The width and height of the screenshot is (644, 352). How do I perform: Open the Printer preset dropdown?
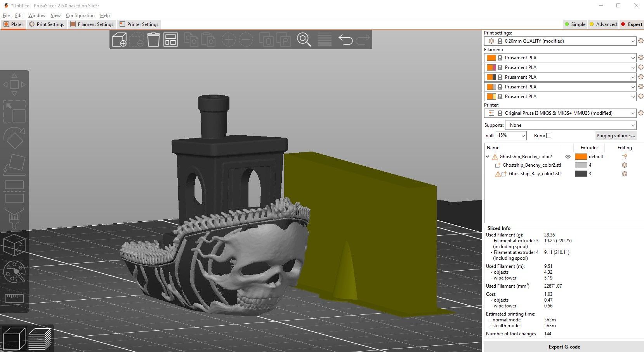click(x=560, y=113)
